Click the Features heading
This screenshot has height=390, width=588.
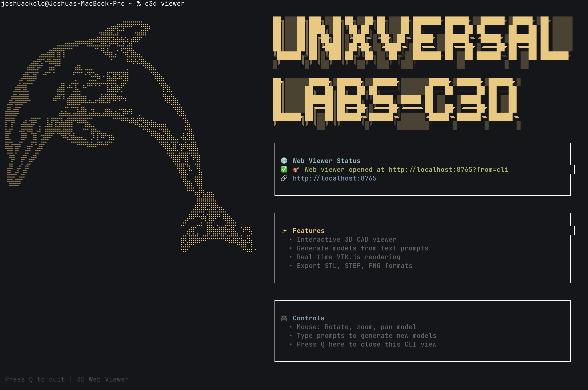[308, 231]
